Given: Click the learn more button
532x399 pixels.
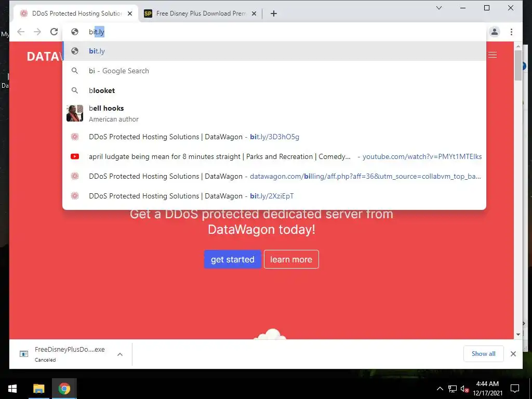Looking at the screenshot, I should tap(291, 259).
